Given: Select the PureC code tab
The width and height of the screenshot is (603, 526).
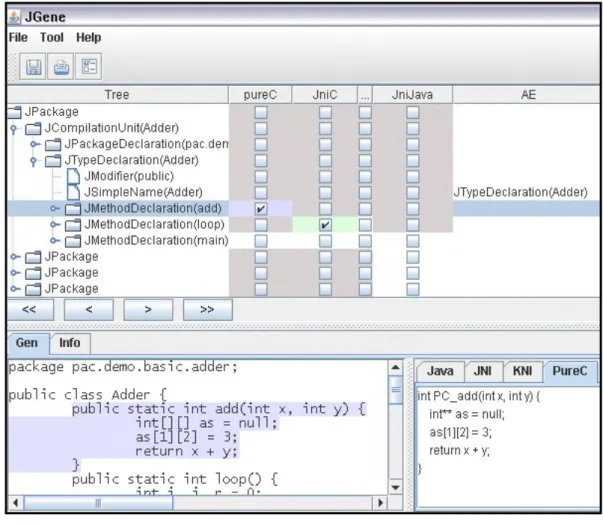Looking at the screenshot, I should (570, 371).
